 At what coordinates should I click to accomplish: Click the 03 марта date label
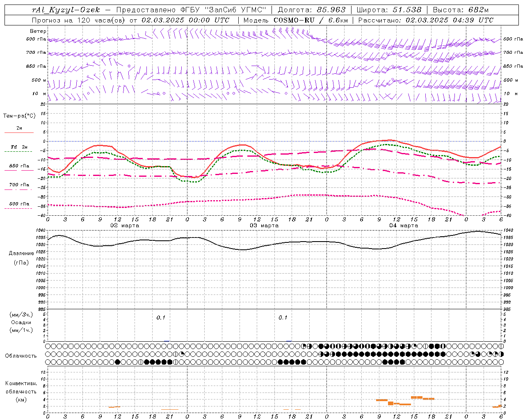pyautogui.click(x=264, y=226)
